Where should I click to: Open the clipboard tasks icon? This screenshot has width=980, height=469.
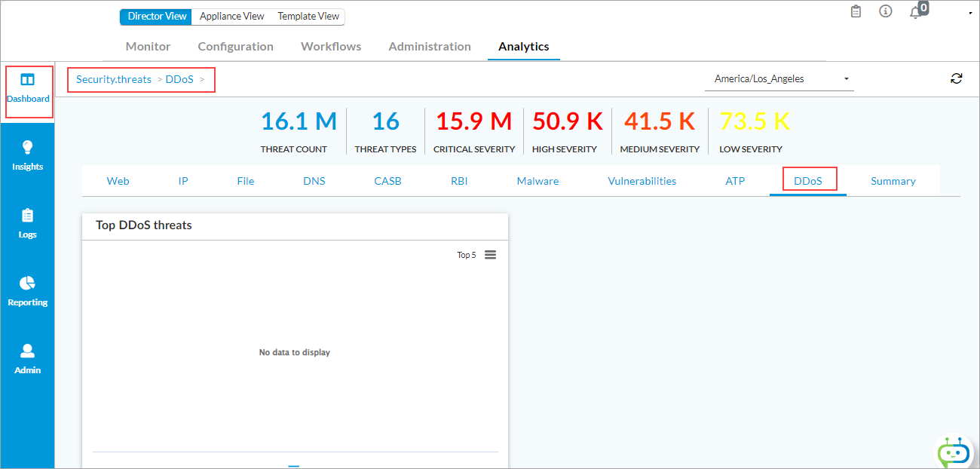(856, 11)
